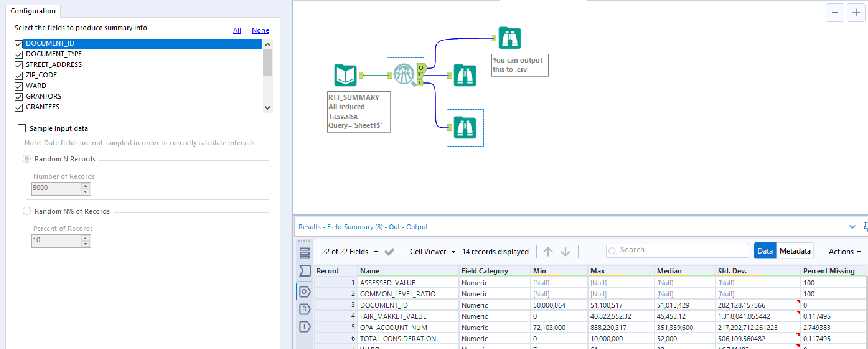
Task: Open the 22 of 22 Fields dropdown
Action: (x=349, y=252)
